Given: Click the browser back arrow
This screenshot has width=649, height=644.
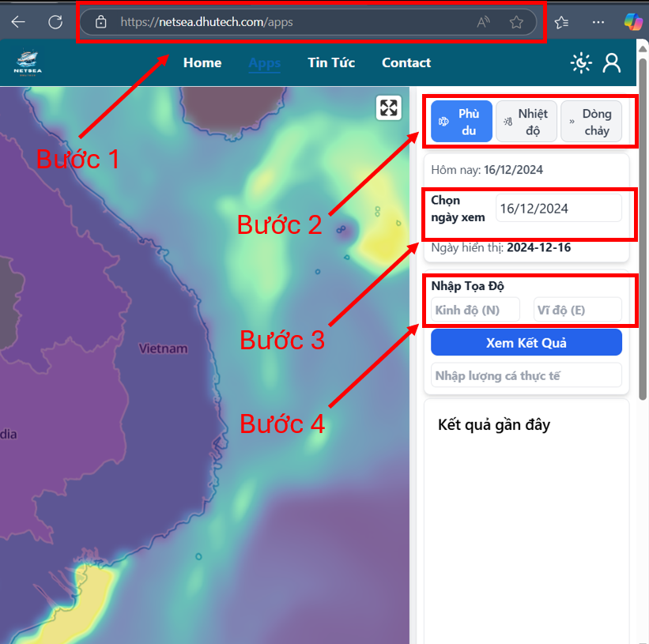Looking at the screenshot, I should (x=18, y=21).
